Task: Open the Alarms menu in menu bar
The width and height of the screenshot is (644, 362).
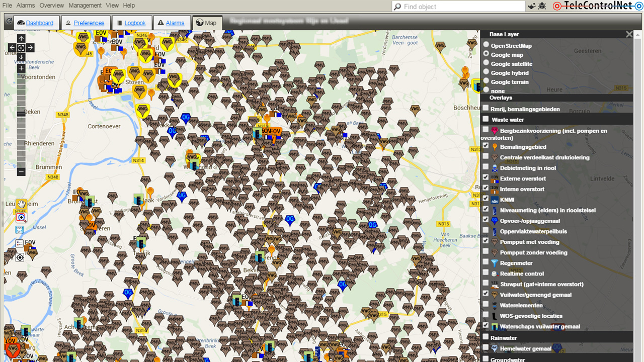Action: (x=25, y=6)
